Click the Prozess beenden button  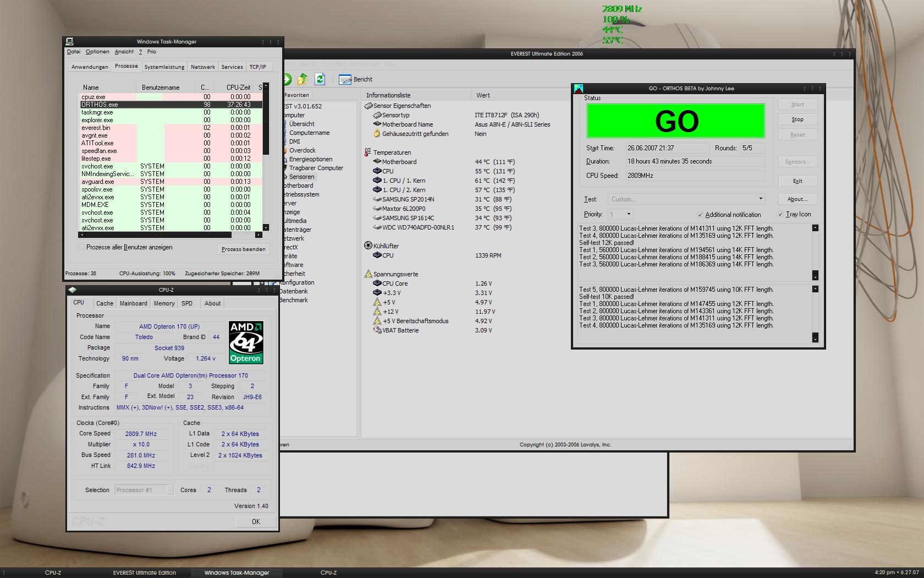click(243, 249)
